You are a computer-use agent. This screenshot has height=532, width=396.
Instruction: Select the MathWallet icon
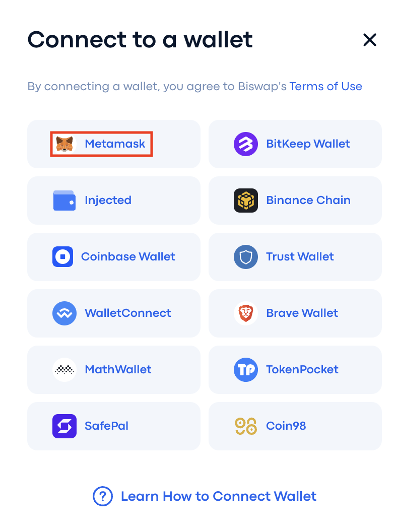coord(64,369)
